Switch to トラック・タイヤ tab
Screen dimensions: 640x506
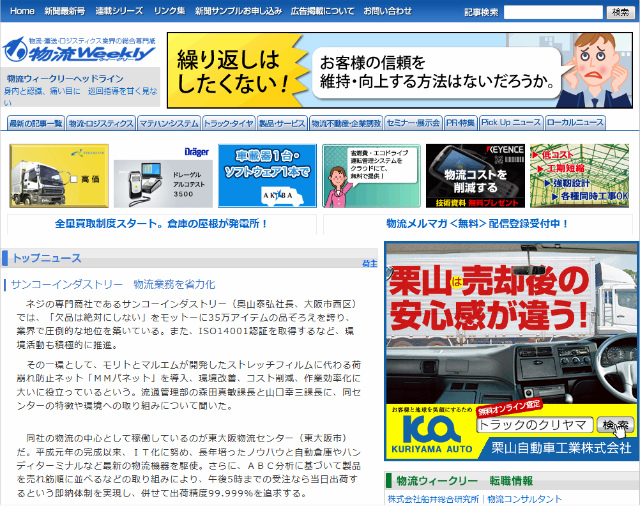click(229, 123)
